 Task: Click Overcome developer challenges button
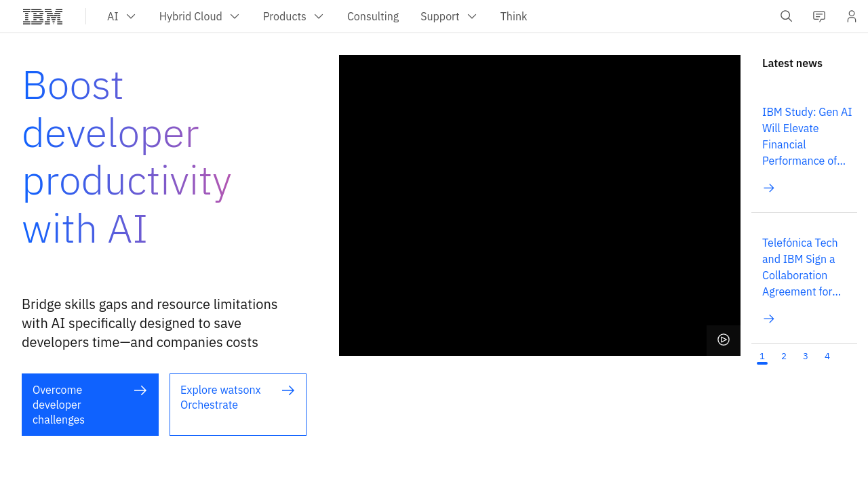[90, 405]
